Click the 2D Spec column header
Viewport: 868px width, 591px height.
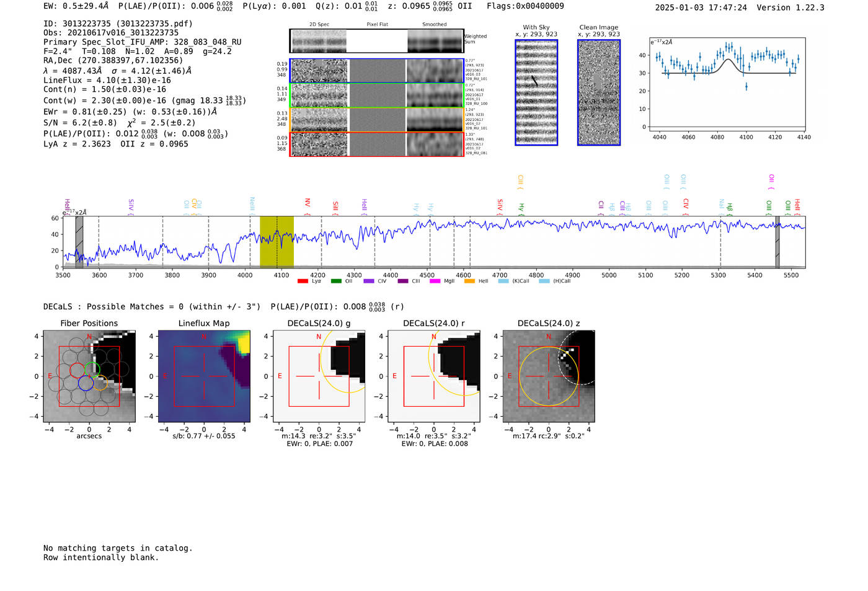319,25
